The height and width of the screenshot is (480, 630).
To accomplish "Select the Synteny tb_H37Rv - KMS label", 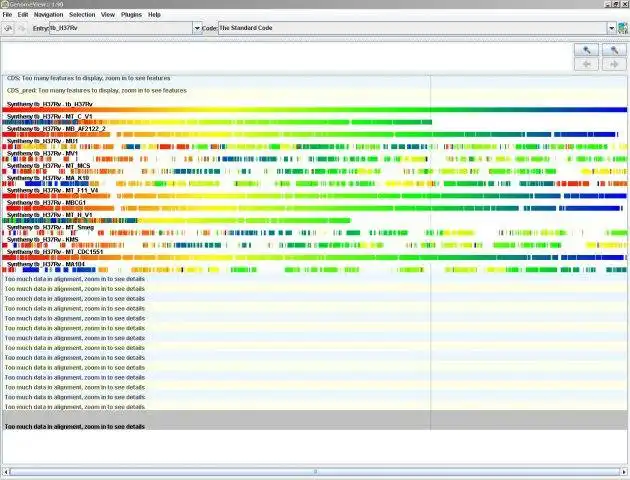I will [x=43, y=240].
